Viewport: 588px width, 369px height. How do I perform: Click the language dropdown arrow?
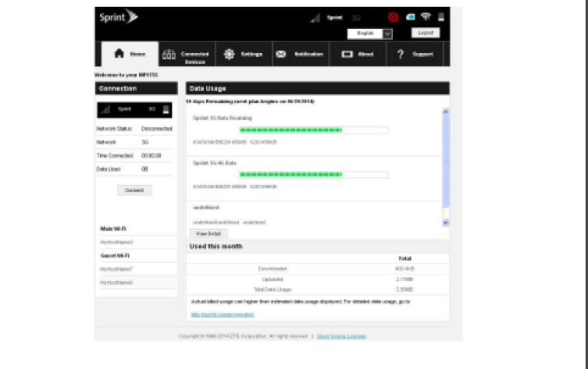(387, 34)
